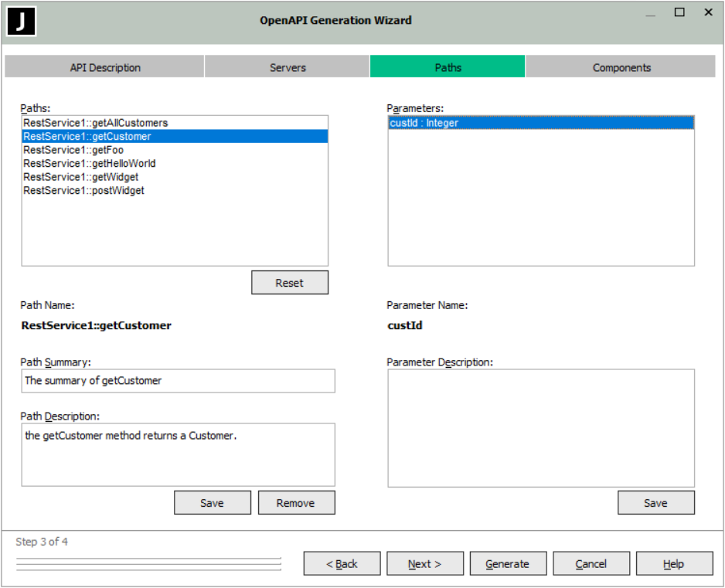Go to the Components tab
725x588 pixels.
click(621, 67)
